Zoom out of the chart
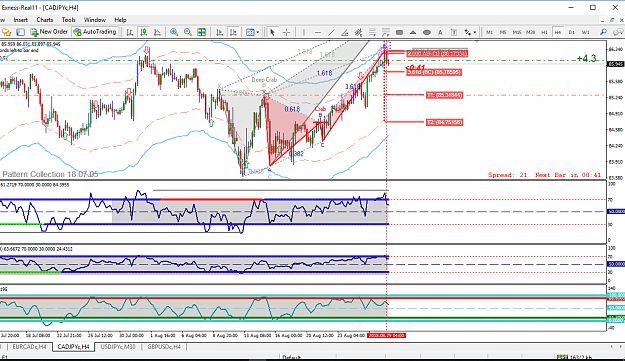The height and width of the screenshot is (361, 625). coord(187,32)
